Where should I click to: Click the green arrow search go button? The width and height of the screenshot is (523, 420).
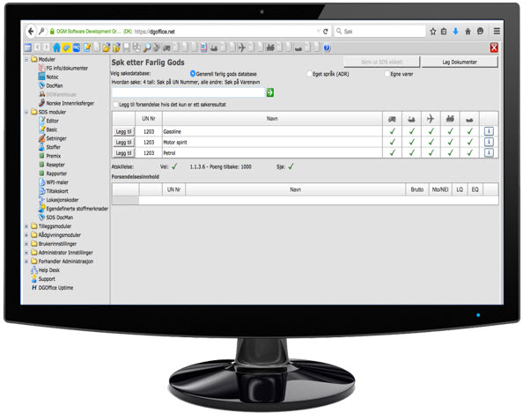tap(269, 92)
